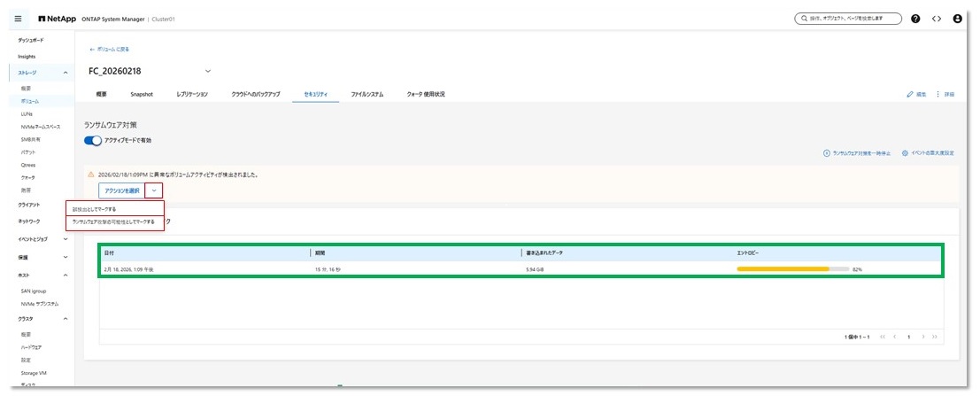Screen dimensions: 980x396
Task: Click the 編集 pencil icon
Action: point(910,94)
